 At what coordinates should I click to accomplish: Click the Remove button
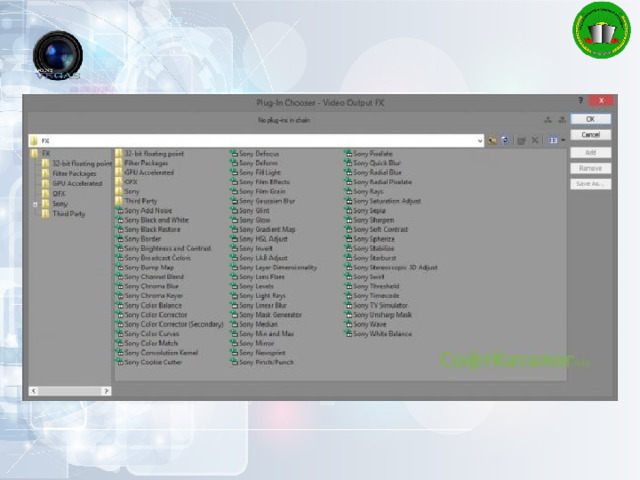coord(591,168)
